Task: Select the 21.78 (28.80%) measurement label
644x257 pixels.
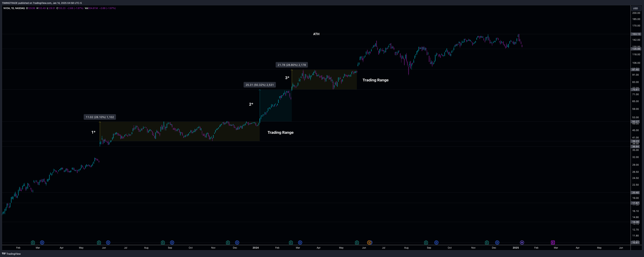Action: [292, 65]
